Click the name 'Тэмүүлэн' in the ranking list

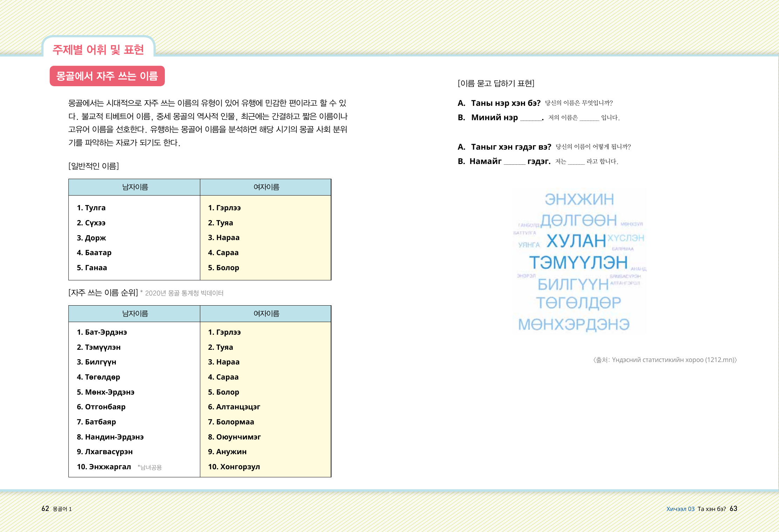[x=102, y=347]
